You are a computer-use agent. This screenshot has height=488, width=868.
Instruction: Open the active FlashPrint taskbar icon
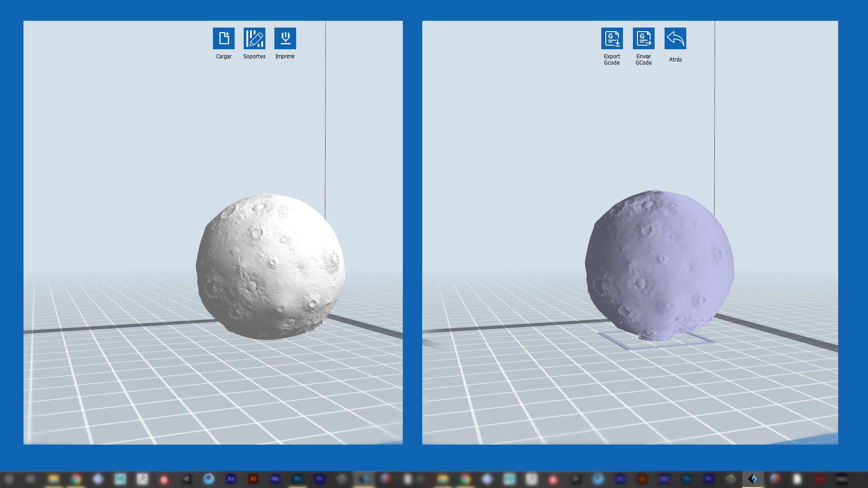tap(753, 479)
